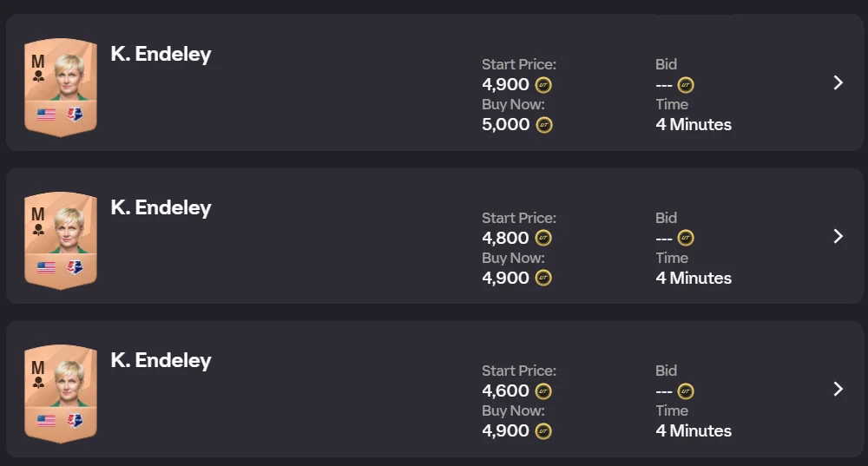Click the player portrait in the bottom listing
The width and height of the screenshot is (868, 466).
(69, 384)
